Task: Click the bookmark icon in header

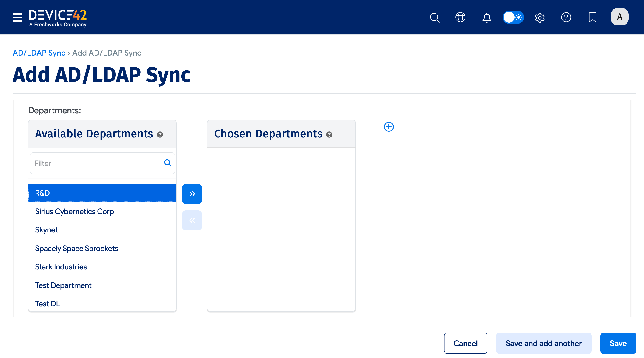Action: tap(592, 17)
